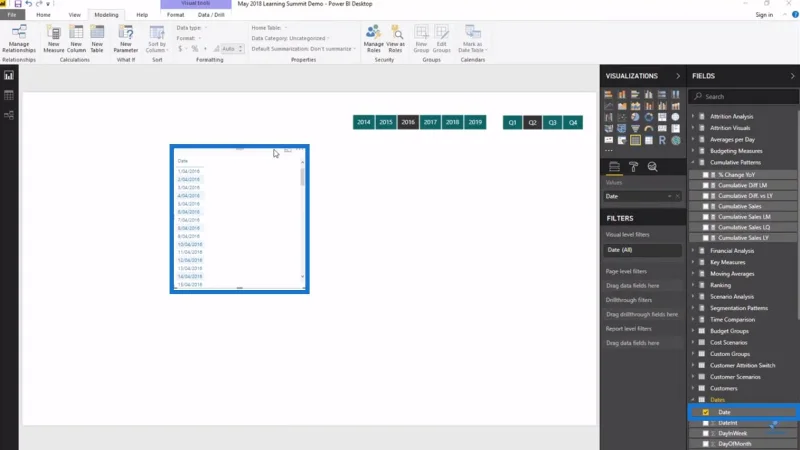800x450 pixels.
Task: Expand the Financial Analysis table
Action: tap(693, 251)
